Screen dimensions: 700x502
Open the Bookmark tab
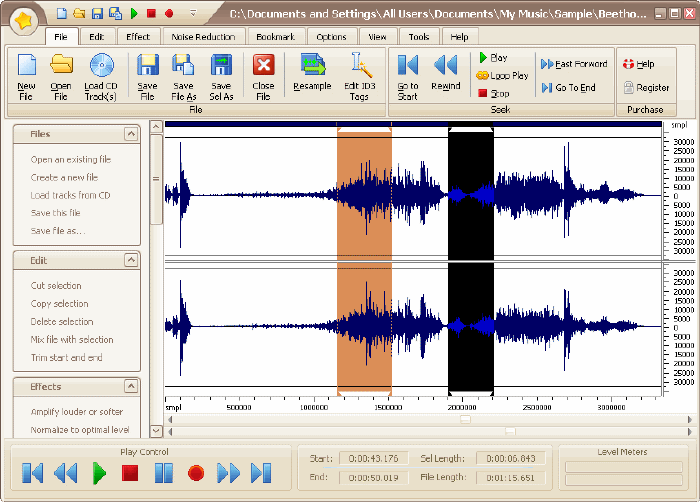click(x=275, y=37)
